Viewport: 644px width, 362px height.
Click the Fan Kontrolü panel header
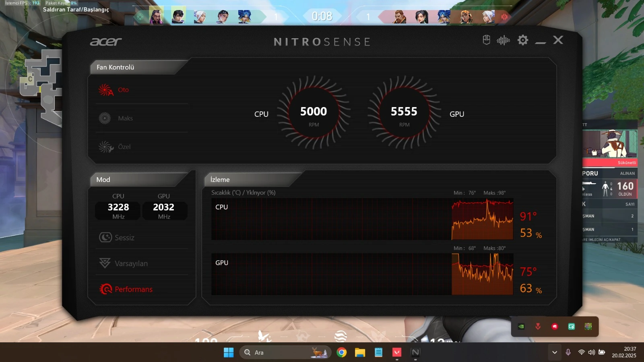click(138, 67)
